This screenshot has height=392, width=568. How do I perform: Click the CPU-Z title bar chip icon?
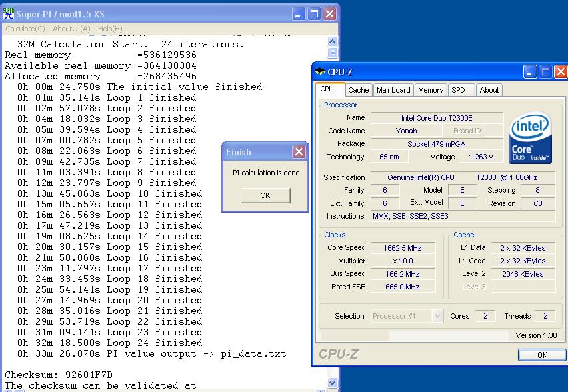point(319,72)
